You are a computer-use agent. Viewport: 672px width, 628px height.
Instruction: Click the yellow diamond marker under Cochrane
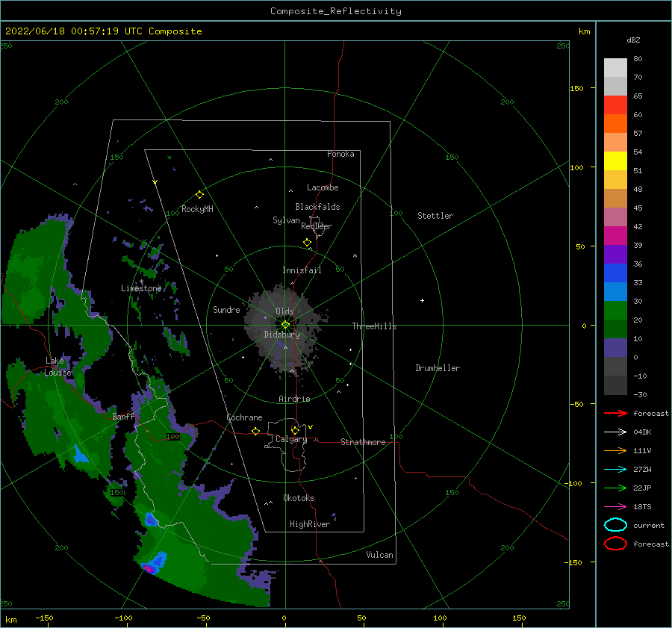[x=255, y=431]
